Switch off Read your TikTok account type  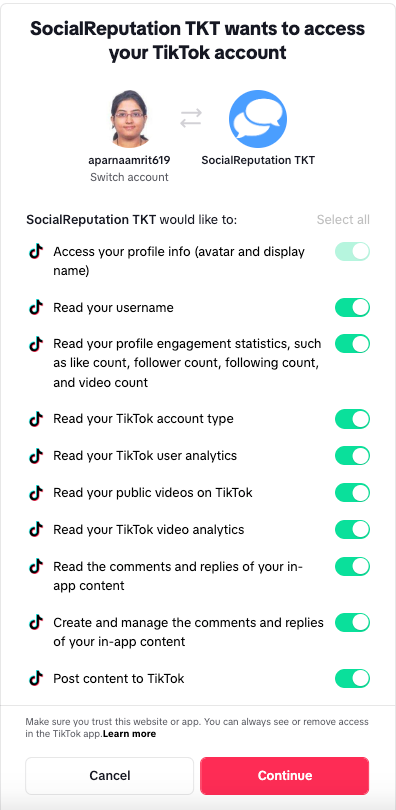pyautogui.click(x=353, y=419)
